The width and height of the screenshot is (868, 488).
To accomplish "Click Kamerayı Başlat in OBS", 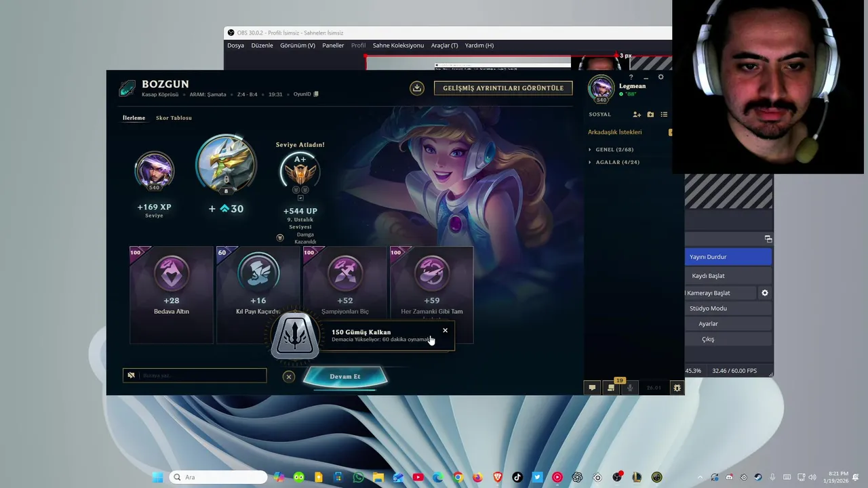I will (720, 293).
